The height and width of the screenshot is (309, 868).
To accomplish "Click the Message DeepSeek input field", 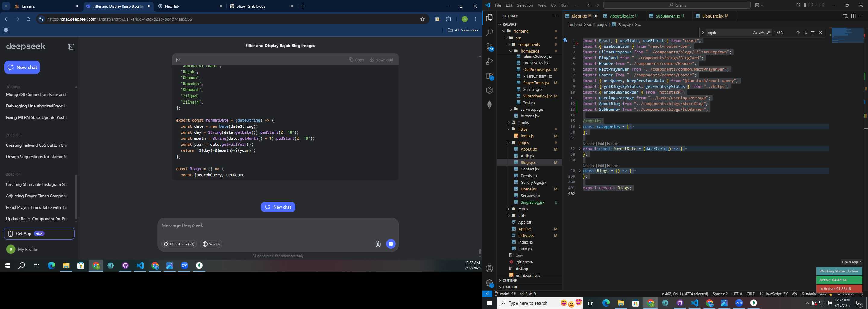I will (278, 226).
